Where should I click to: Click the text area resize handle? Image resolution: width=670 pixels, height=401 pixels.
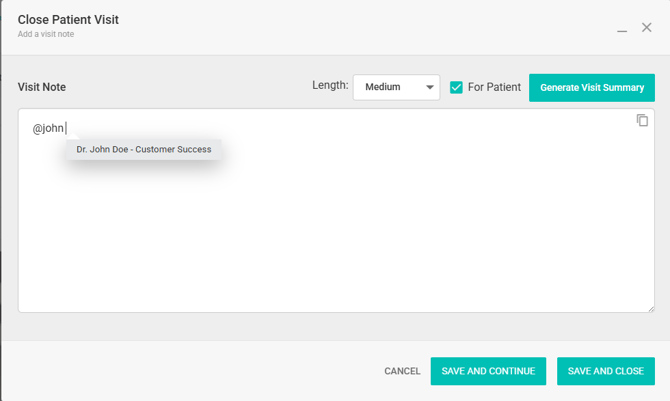click(651, 308)
